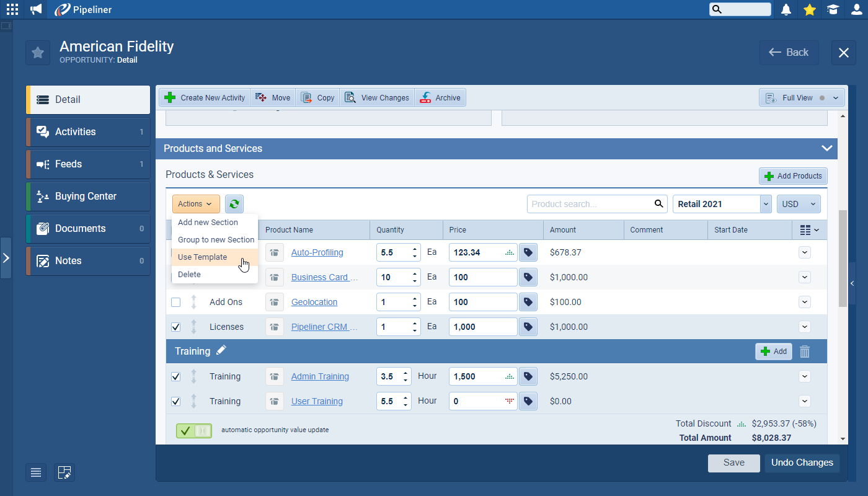Open the notifications bell
The height and width of the screenshot is (496, 868).
786,9
